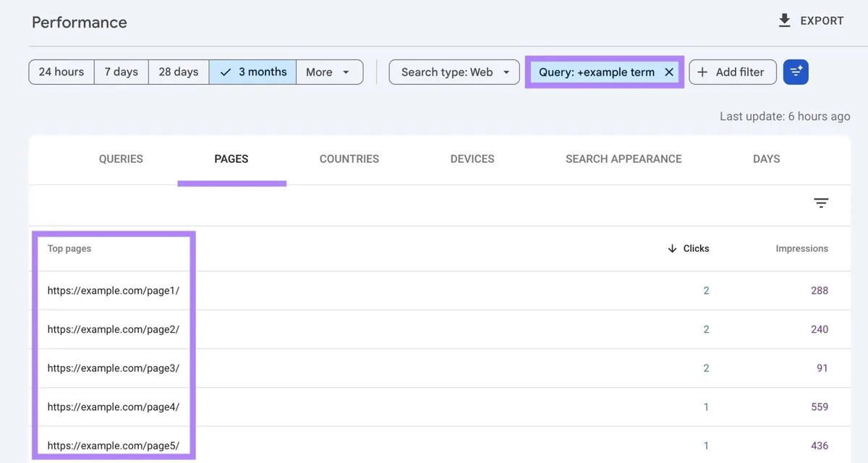Click the 436 impressions value

(820, 446)
